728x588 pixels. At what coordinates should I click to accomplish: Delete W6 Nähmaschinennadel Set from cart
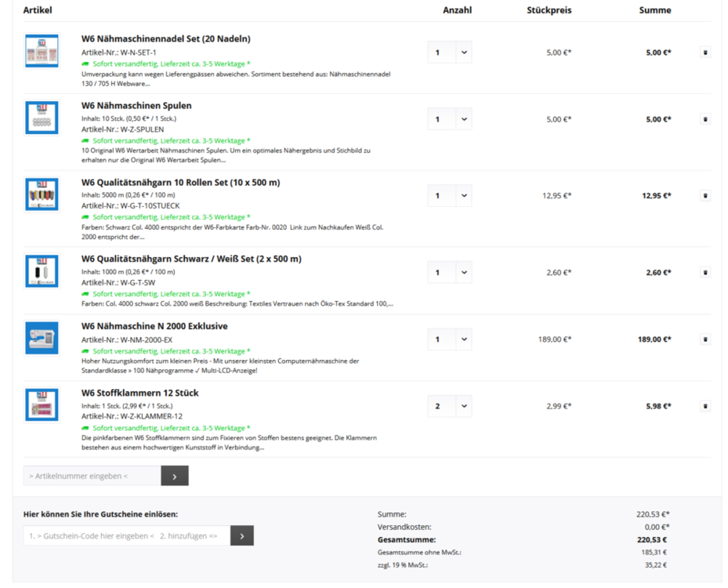click(704, 53)
